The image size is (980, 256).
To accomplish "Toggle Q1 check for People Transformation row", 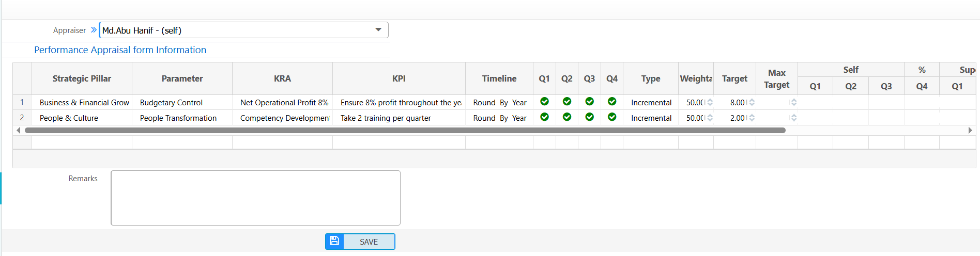I will tap(544, 117).
